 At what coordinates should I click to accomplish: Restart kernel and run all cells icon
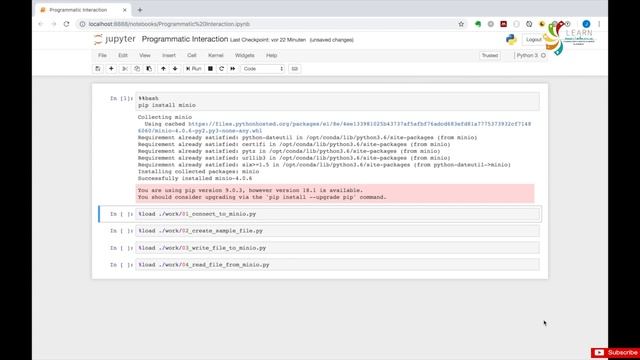coord(233,69)
